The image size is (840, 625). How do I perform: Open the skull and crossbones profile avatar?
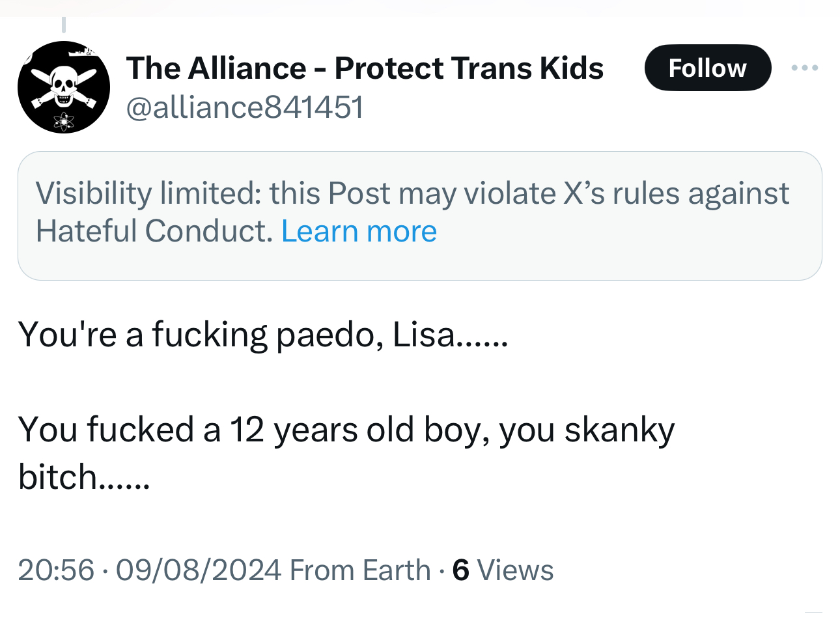click(x=64, y=87)
